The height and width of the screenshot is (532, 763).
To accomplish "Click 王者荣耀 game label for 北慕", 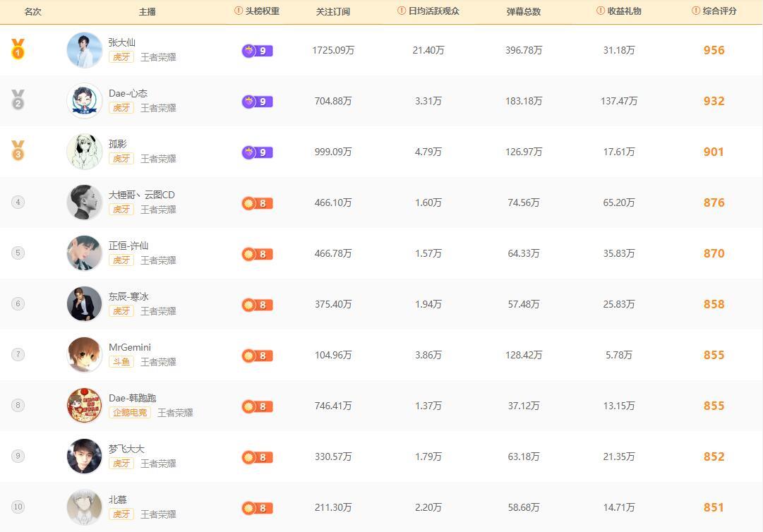I will tap(158, 514).
